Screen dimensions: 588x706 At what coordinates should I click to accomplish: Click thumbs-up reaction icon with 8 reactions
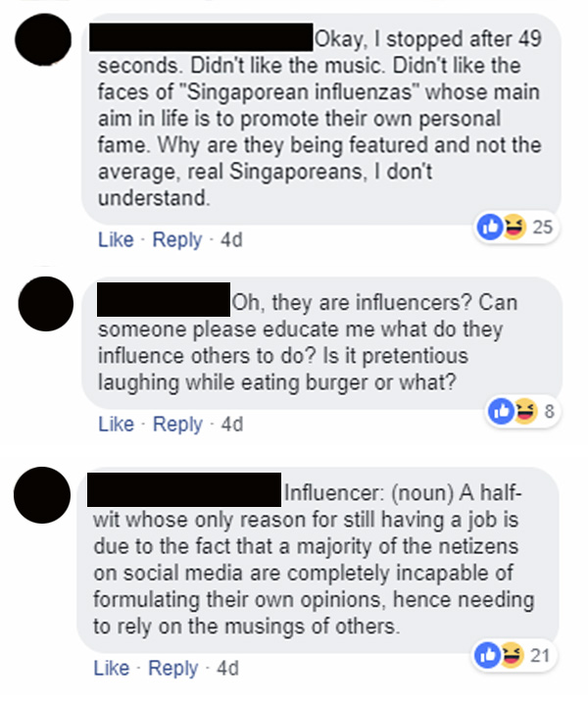tap(501, 411)
